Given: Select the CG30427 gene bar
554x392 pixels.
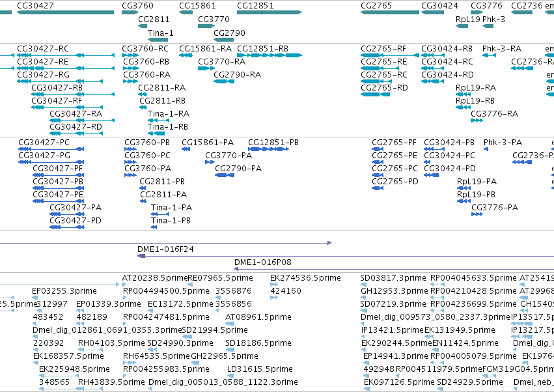Looking at the screenshot, I should (x=65, y=12).
